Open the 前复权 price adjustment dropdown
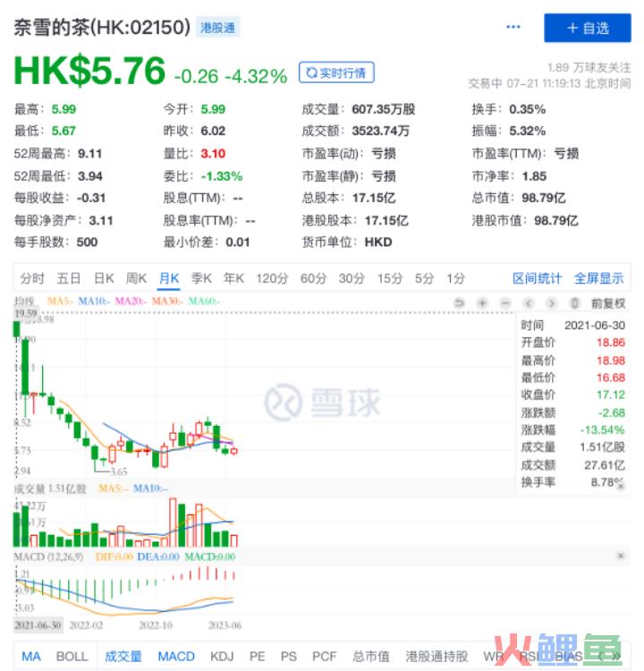This screenshot has height=671, width=644. [608, 303]
